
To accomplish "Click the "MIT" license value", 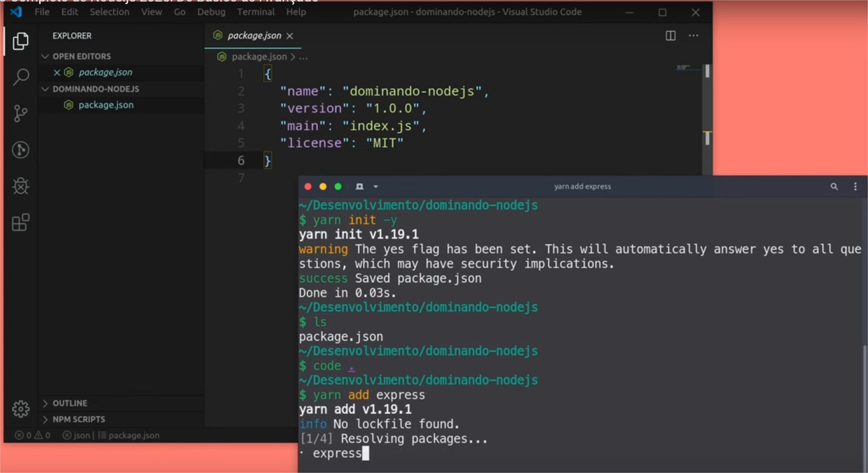I will pos(384,143).
